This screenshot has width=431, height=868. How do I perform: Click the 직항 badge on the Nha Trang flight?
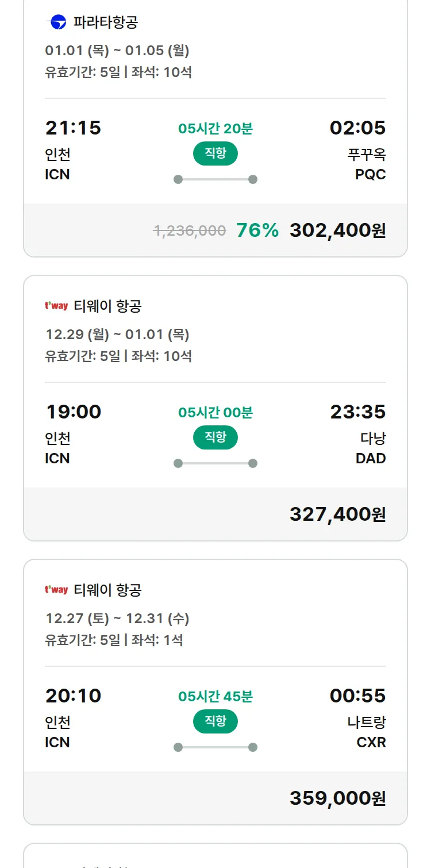(215, 721)
